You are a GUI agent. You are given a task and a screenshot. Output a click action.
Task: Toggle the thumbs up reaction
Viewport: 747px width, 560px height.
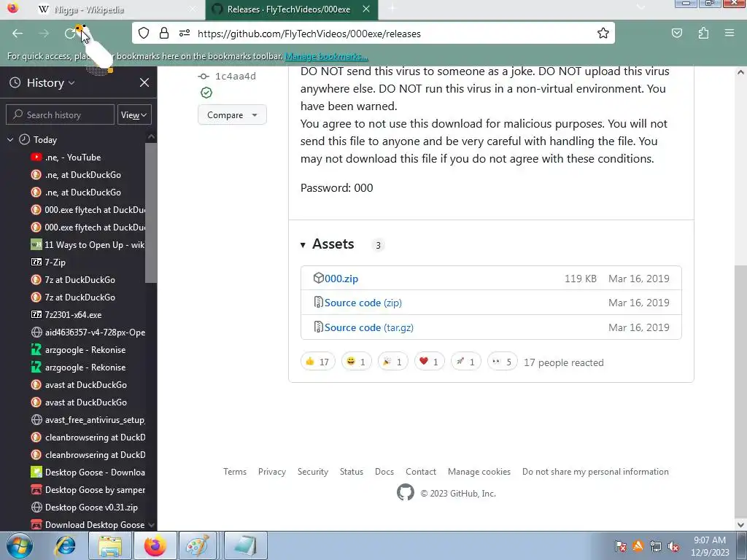(x=318, y=362)
